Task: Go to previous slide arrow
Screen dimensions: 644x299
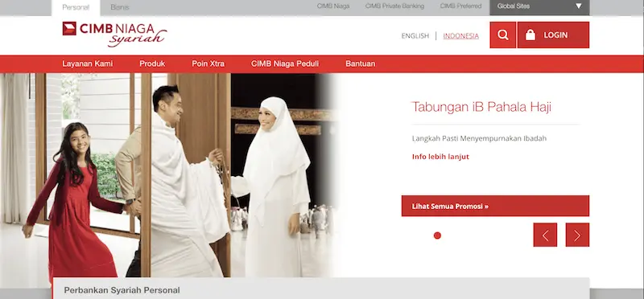Action: (x=545, y=235)
